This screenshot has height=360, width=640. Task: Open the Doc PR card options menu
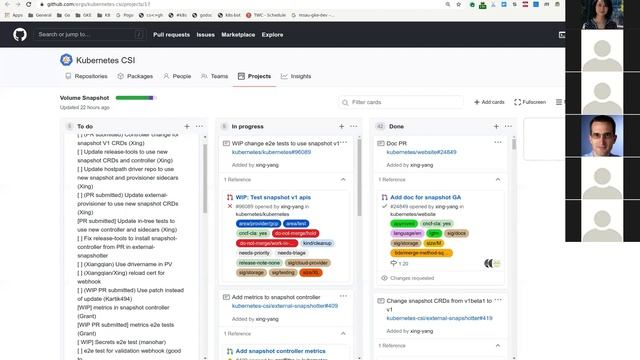(498, 142)
